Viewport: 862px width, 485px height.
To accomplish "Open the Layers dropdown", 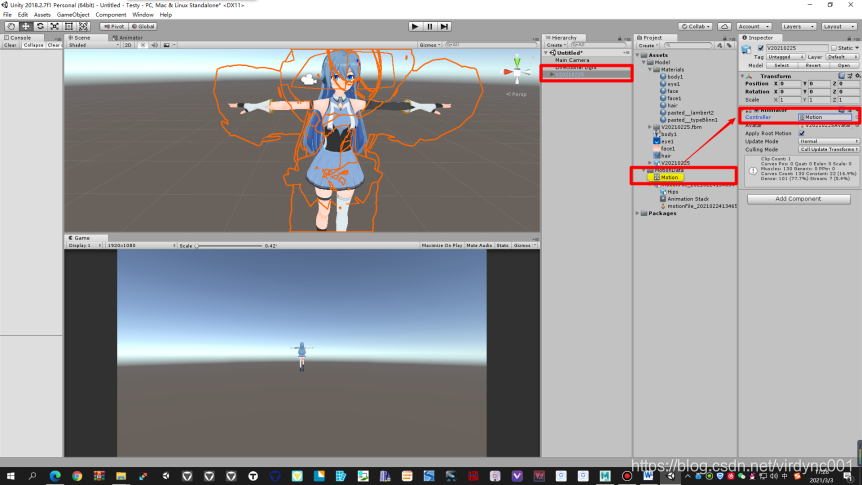I will [x=798, y=26].
